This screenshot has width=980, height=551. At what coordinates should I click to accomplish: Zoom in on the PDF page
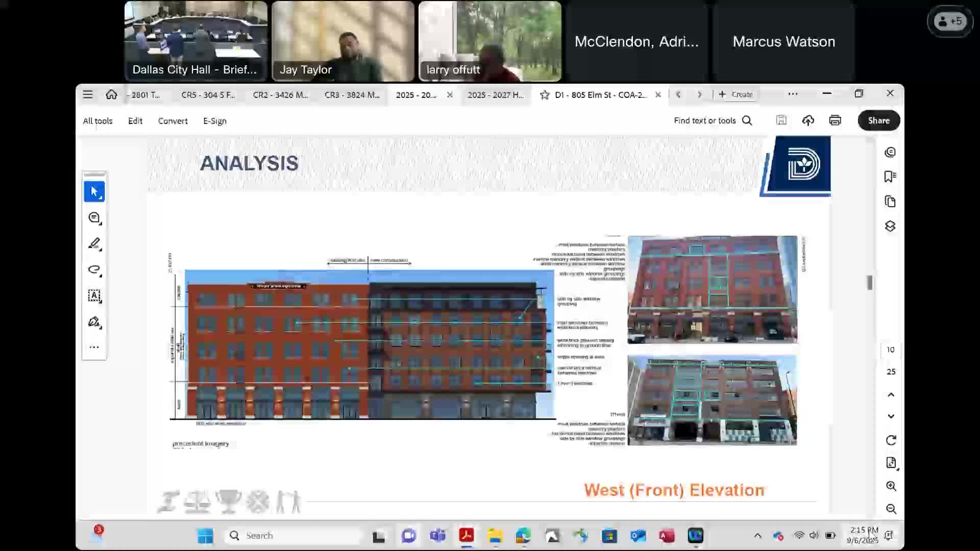pos(891,486)
